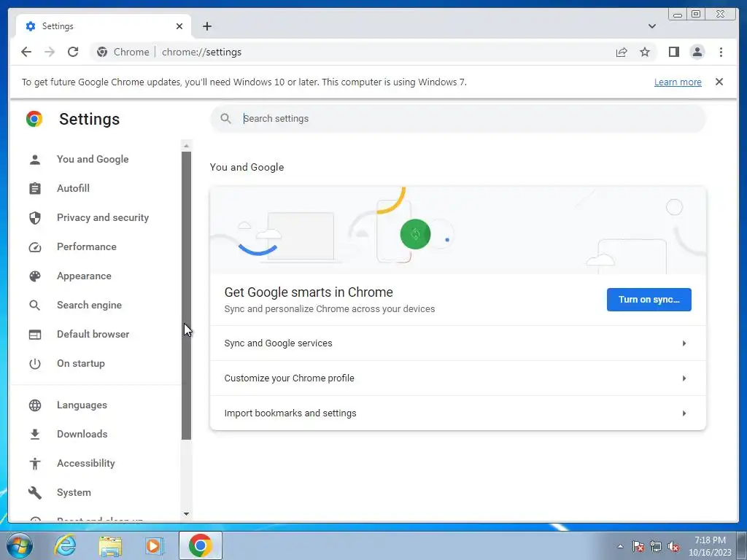This screenshot has height=560, width=747.
Task: Open Windows Media Player from taskbar
Action: tap(154, 545)
